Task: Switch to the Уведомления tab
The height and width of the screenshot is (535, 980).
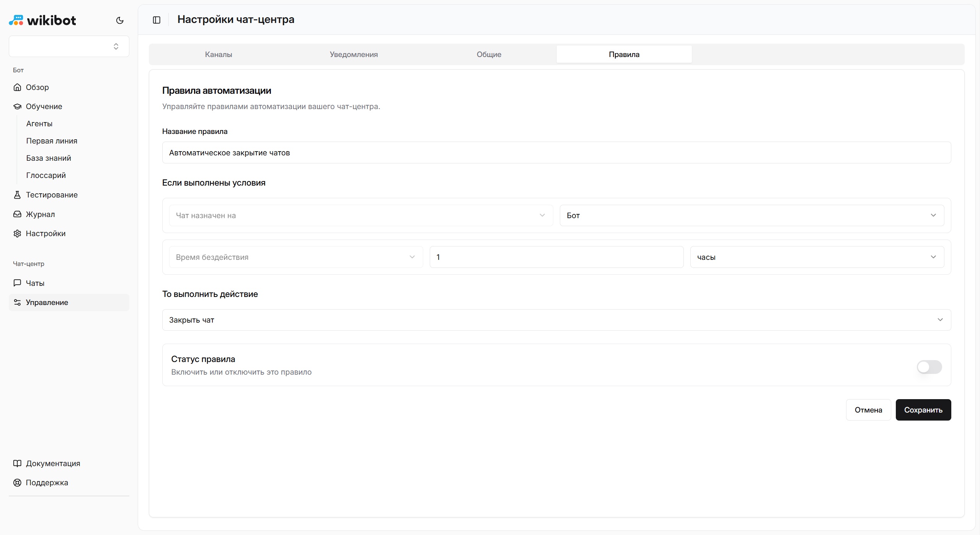Action: (354, 54)
